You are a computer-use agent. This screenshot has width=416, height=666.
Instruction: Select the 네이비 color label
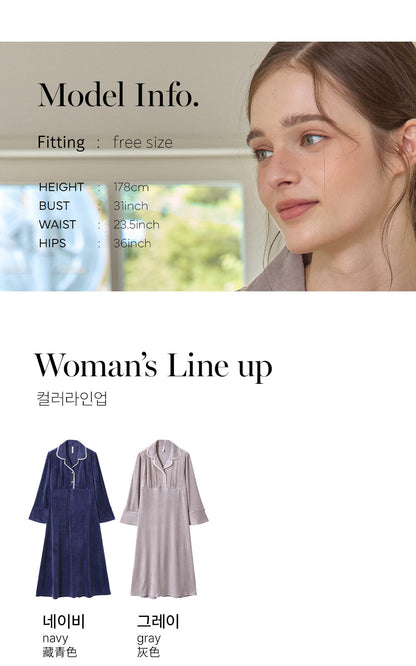pyautogui.click(x=64, y=621)
